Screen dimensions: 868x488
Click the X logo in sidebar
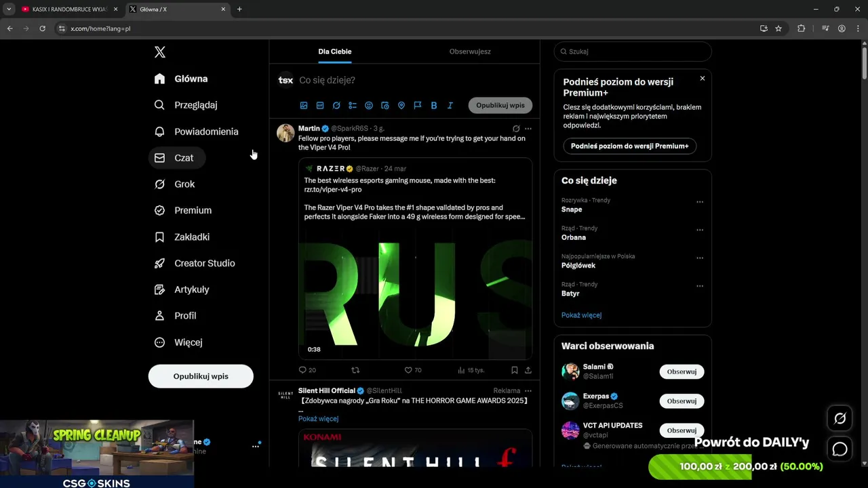click(x=159, y=52)
